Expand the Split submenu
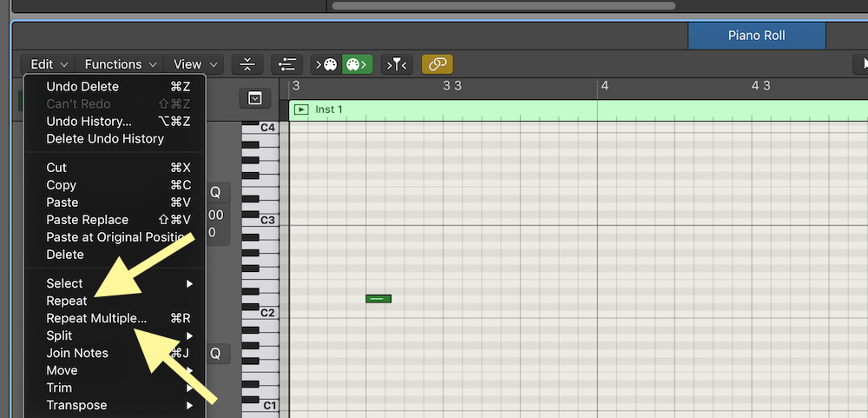The image size is (868, 418). click(115, 335)
